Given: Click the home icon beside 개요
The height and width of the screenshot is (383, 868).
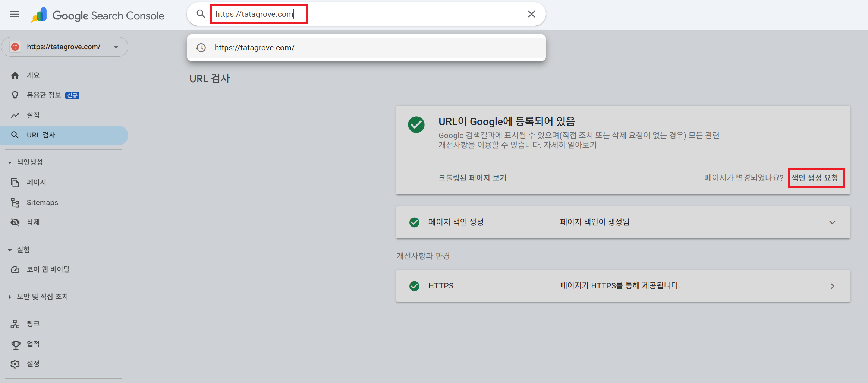Looking at the screenshot, I should pos(15,75).
